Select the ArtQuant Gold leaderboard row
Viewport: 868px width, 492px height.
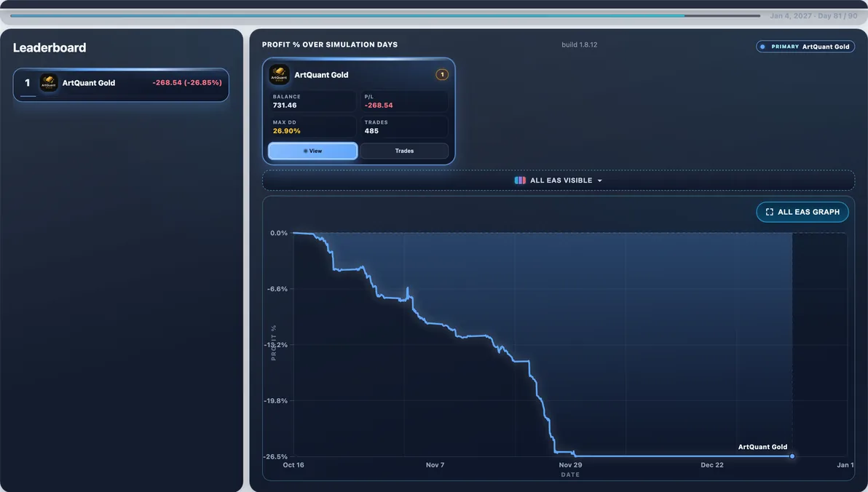pos(121,84)
